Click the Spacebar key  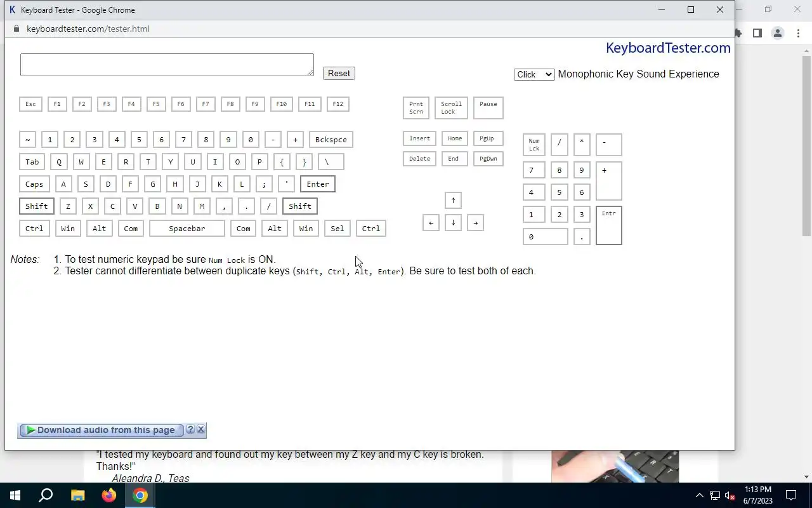(187, 229)
